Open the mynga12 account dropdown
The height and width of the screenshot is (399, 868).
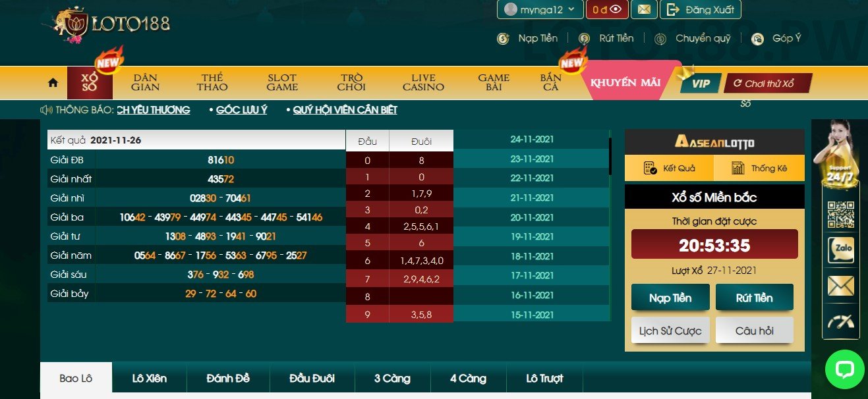tap(539, 10)
